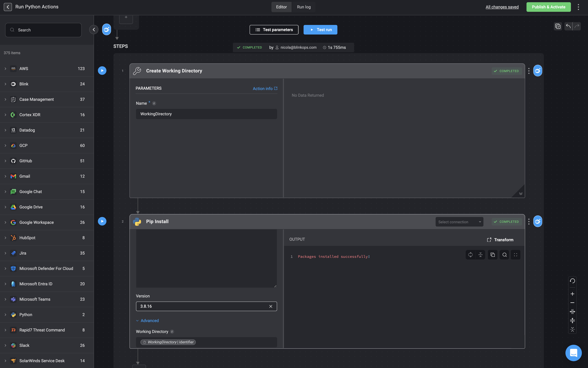The width and height of the screenshot is (588, 368).
Task: Collapse the Advanced section
Action: [147, 321]
